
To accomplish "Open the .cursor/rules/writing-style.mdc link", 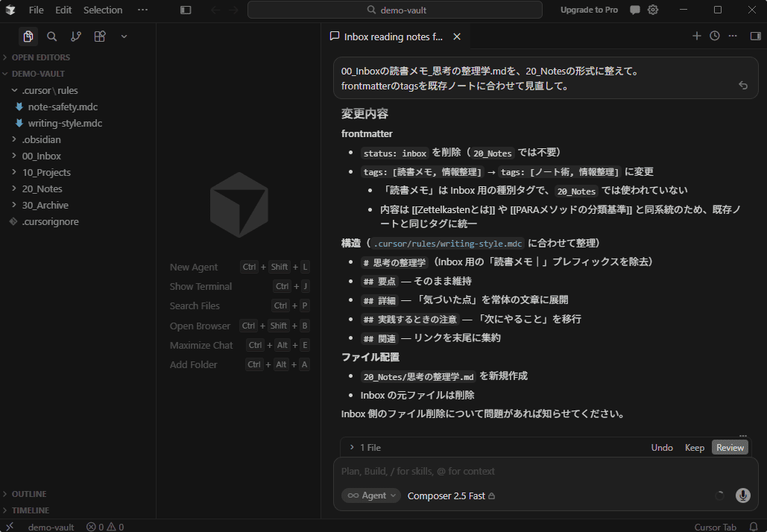I will pos(447,244).
